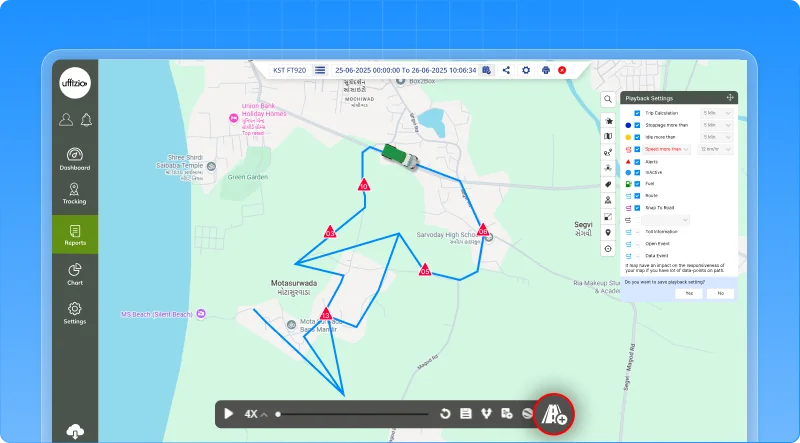
Task: Open the hamburger menu beside KST FT920
Action: click(x=320, y=70)
